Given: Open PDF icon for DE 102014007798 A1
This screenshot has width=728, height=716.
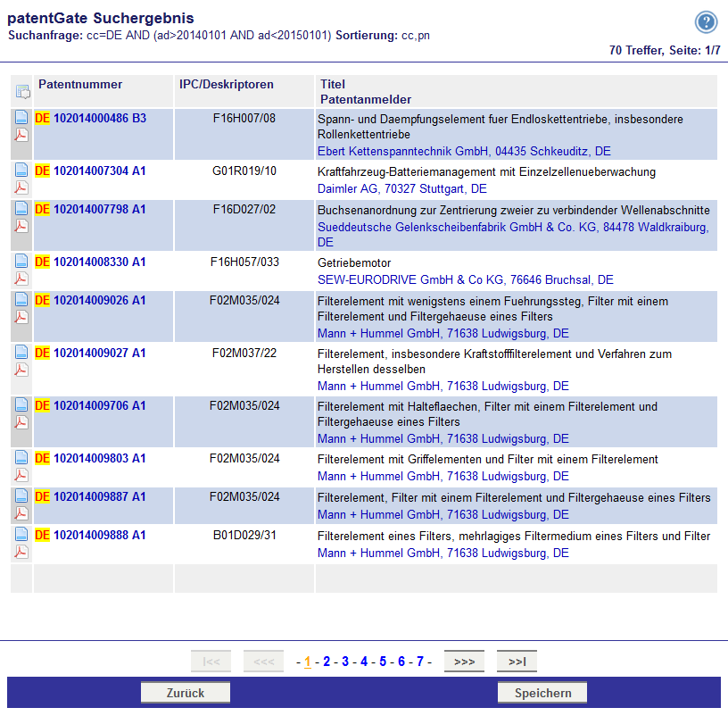Looking at the screenshot, I should coord(21,226).
